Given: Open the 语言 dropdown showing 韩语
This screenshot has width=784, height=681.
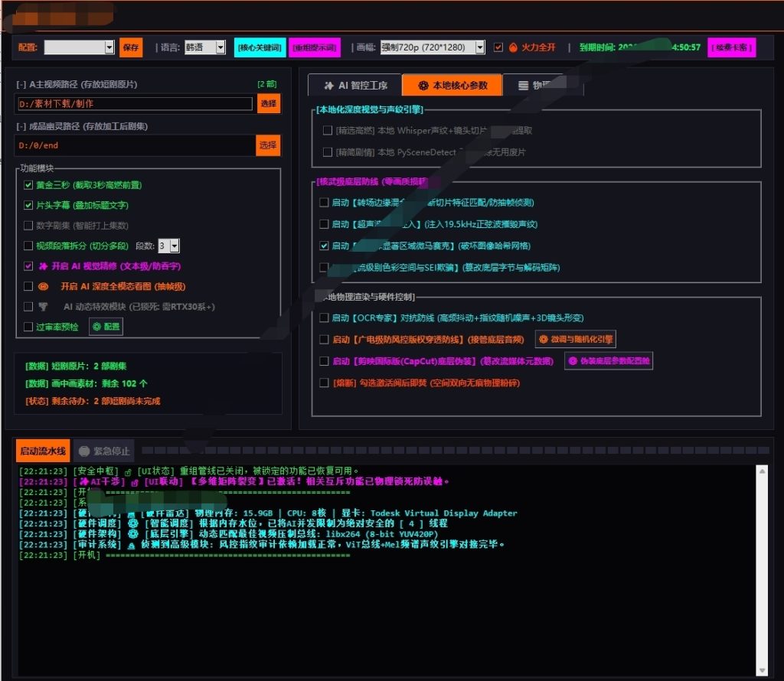Looking at the screenshot, I should 205,47.
